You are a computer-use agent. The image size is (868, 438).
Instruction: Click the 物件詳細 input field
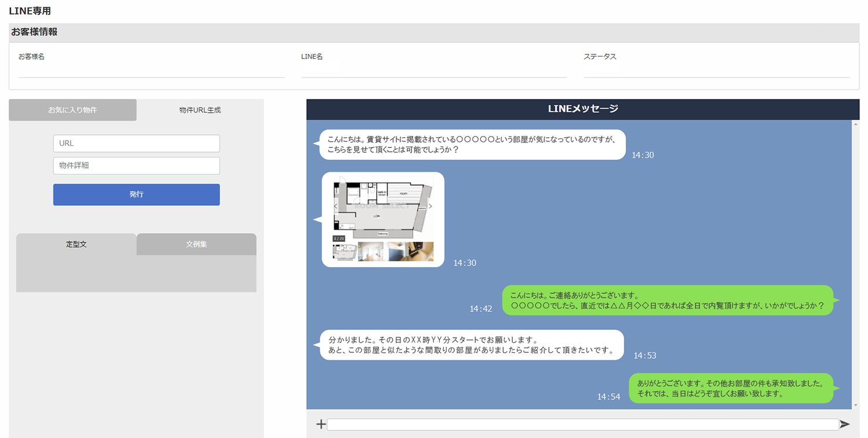(136, 165)
